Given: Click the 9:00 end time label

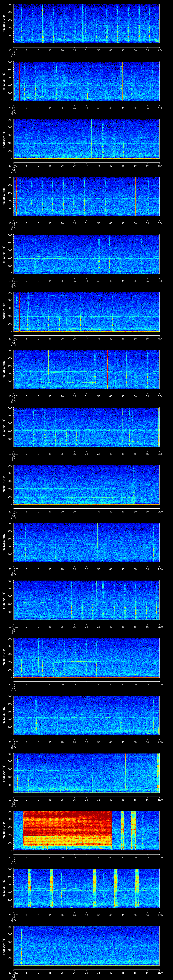Looking at the screenshot, I should pos(160,454).
